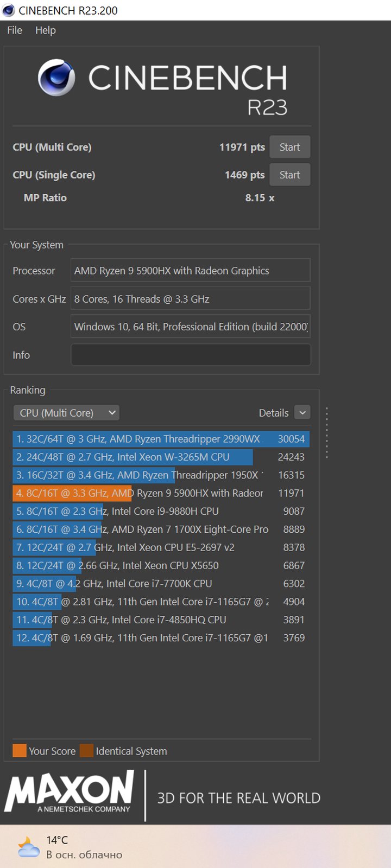Expand the Details dropdown arrow

click(x=302, y=413)
